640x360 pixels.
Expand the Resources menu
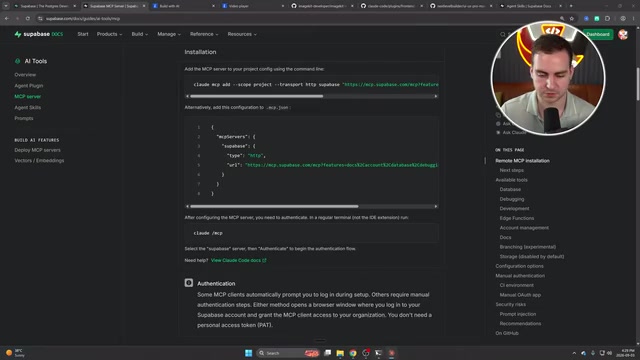coord(242,34)
